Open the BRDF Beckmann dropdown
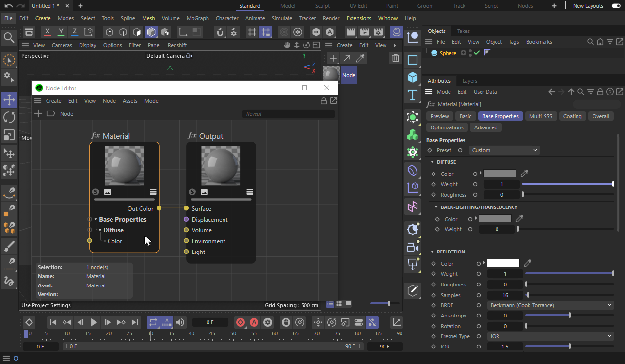625x364 pixels. tap(550, 305)
